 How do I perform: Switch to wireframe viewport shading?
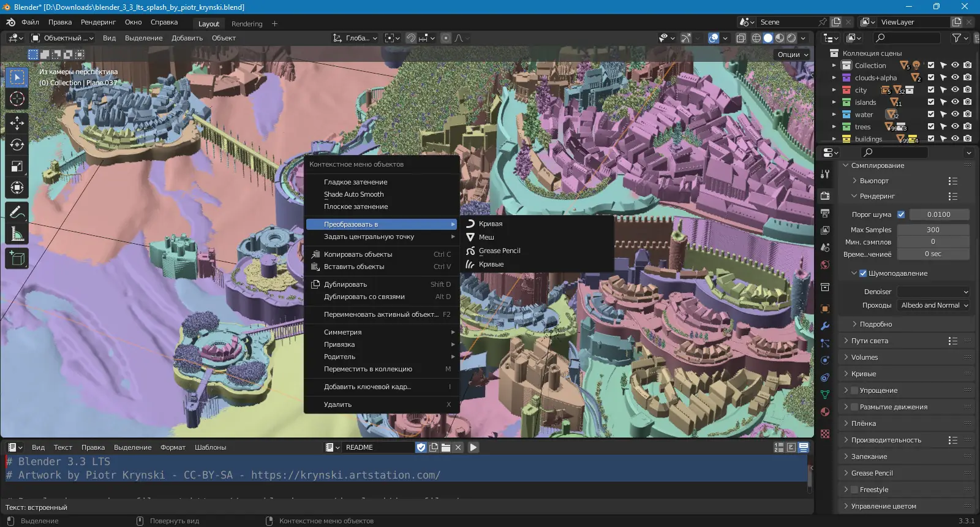pos(756,38)
